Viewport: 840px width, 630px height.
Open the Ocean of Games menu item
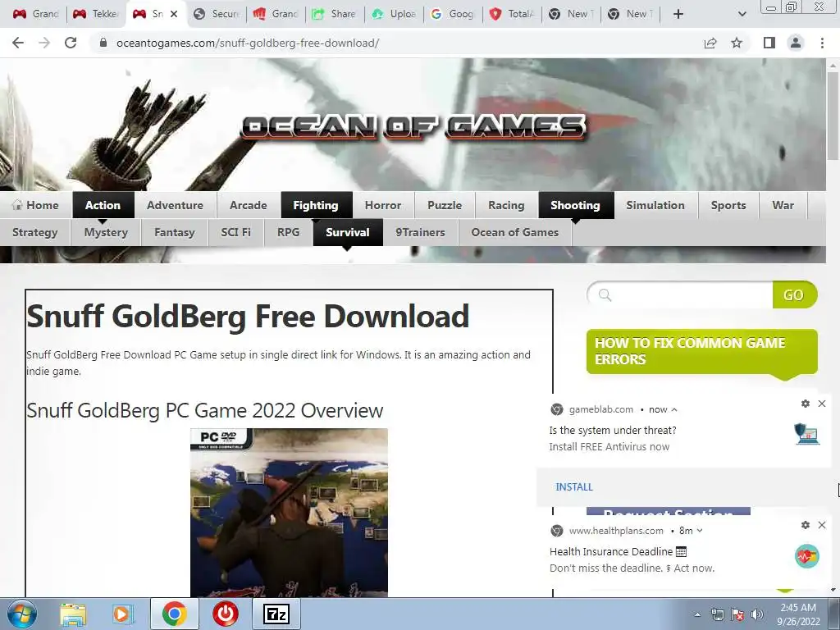coord(515,232)
